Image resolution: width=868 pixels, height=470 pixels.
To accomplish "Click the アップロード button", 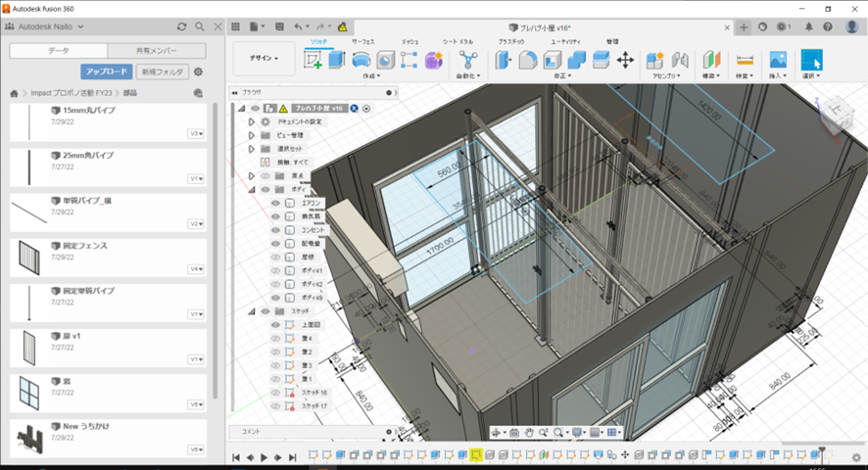I will tap(106, 71).
